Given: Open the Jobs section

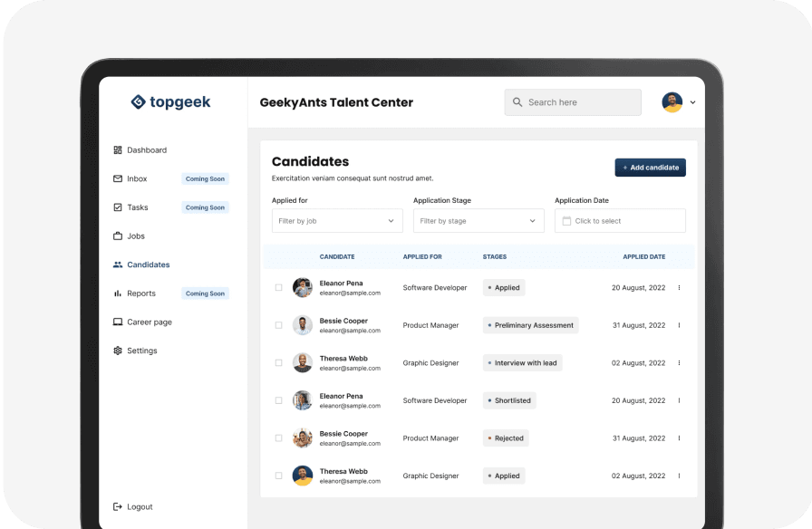Looking at the screenshot, I should click(x=136, y=236).
